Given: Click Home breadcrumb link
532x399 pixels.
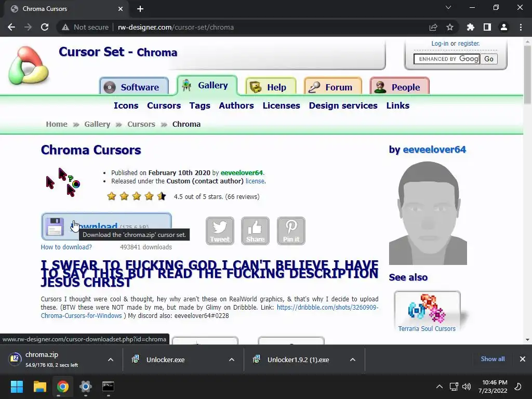Looking at the screenshot, I should click(x=57, y=124).
